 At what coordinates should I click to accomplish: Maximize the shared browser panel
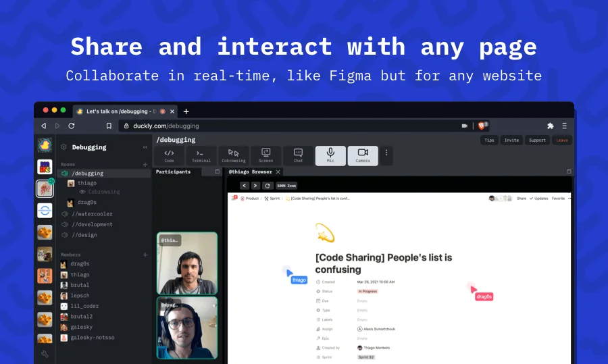[569, 172]
